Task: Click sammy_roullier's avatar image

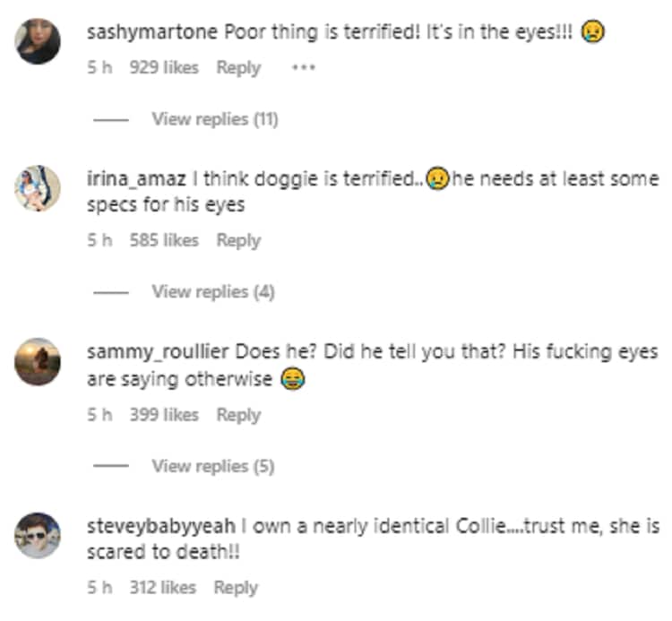Action: tap(38, 362)
